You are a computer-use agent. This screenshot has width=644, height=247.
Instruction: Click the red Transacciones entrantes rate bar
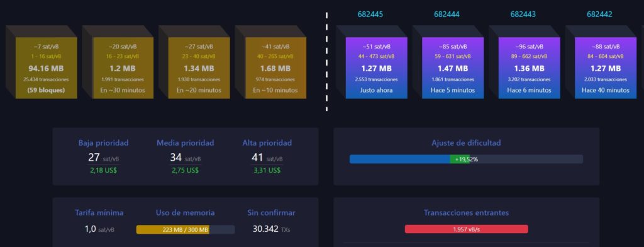466,229
